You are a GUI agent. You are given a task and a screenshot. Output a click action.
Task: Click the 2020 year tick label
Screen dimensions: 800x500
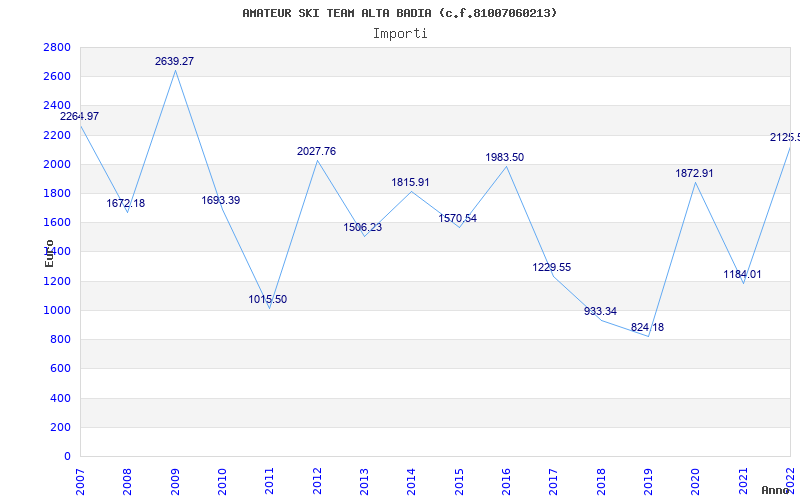(695, 481)
